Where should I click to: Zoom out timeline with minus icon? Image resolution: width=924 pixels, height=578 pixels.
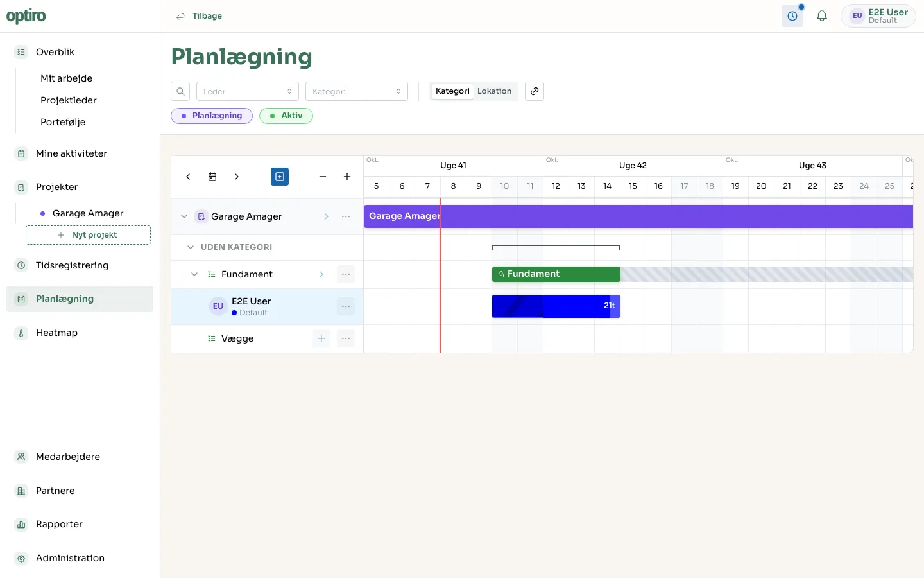323,177
